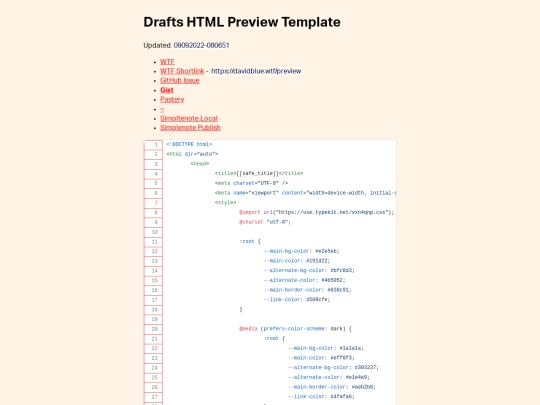Viewport: 540px width, 405px height.
Task: Click the Drafts HTML Preview Template heading
Action: (242, 22)
